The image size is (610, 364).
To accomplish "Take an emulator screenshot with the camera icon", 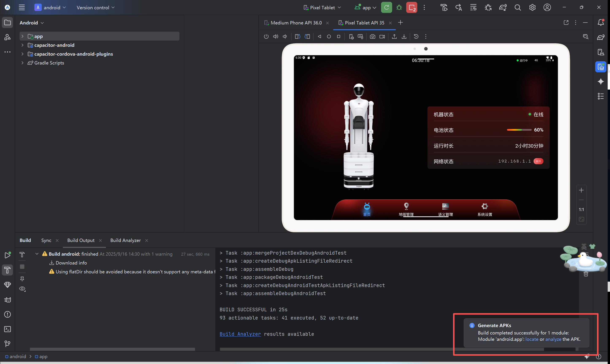I will tap(372, 36).
